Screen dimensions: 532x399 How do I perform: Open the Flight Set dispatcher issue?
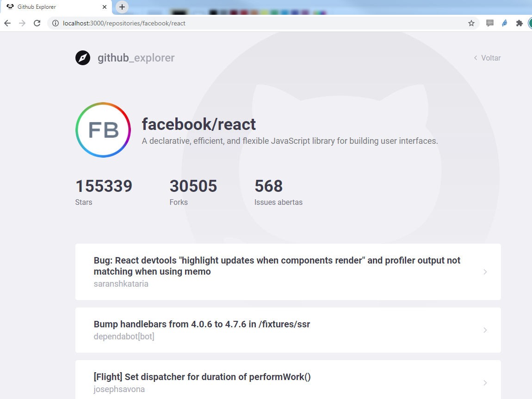tap(288, 380)
